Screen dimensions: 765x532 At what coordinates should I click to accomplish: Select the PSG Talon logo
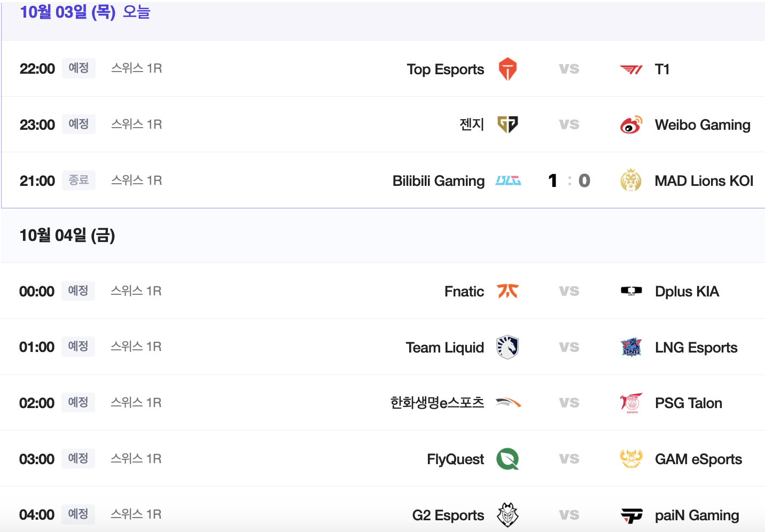pyautogui.click(x=631, y=403)
